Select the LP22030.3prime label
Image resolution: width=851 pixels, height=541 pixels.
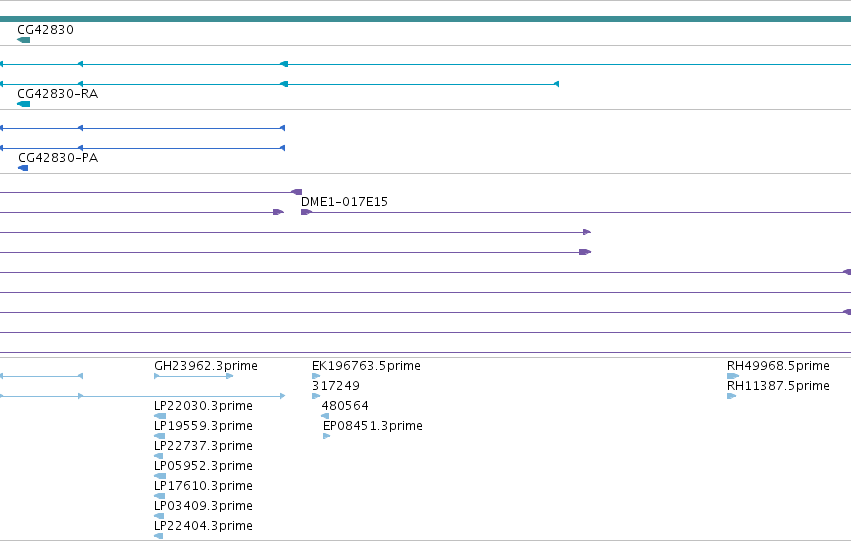(x=204, y=406)
